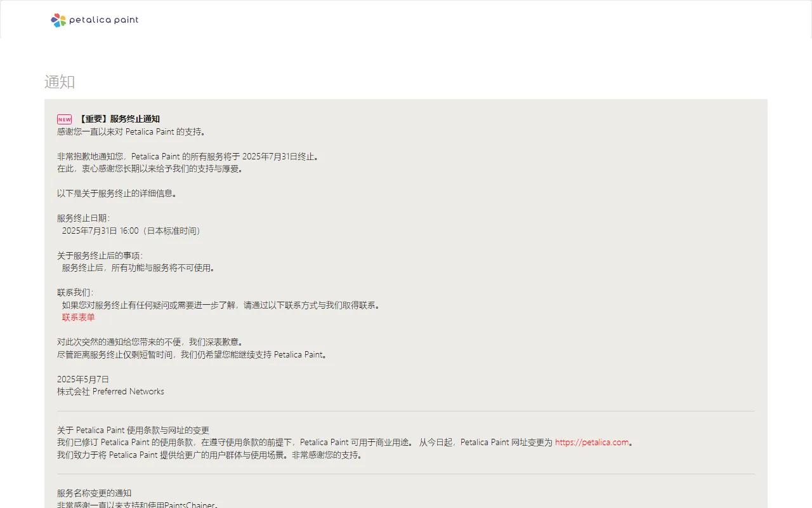
Task: Click the 服务终止日期 label
Action: [83, 218]
